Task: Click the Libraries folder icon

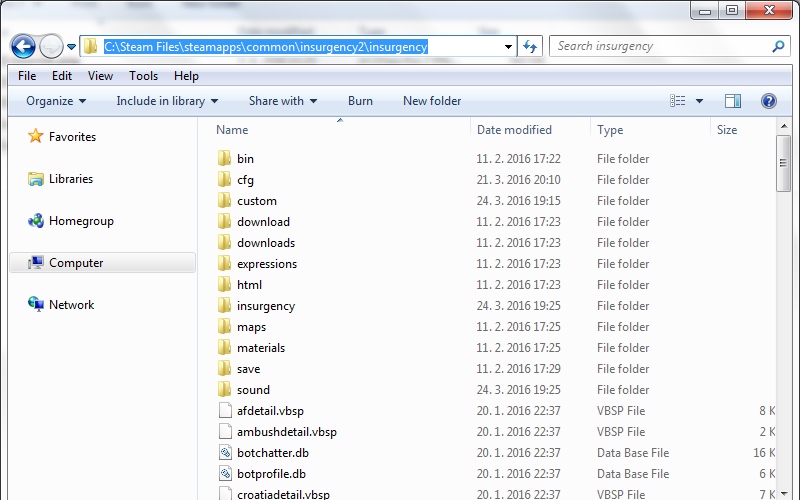Action: coord(36,179)
